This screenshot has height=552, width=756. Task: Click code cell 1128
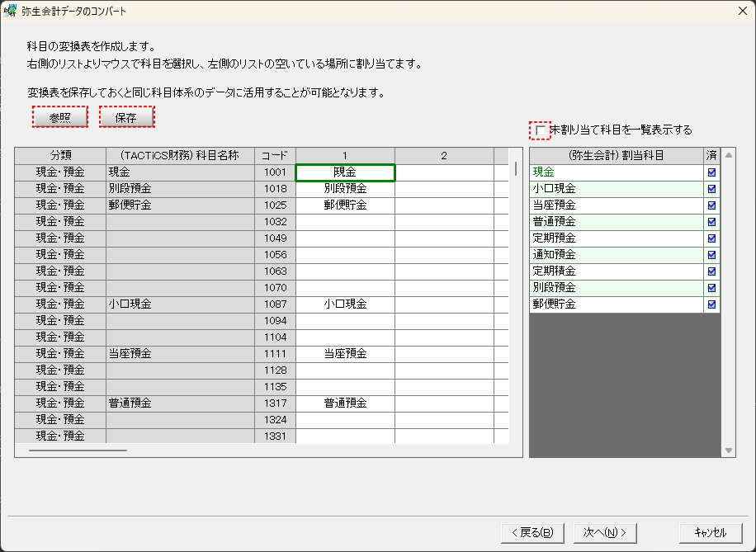(x=275, y=370)
